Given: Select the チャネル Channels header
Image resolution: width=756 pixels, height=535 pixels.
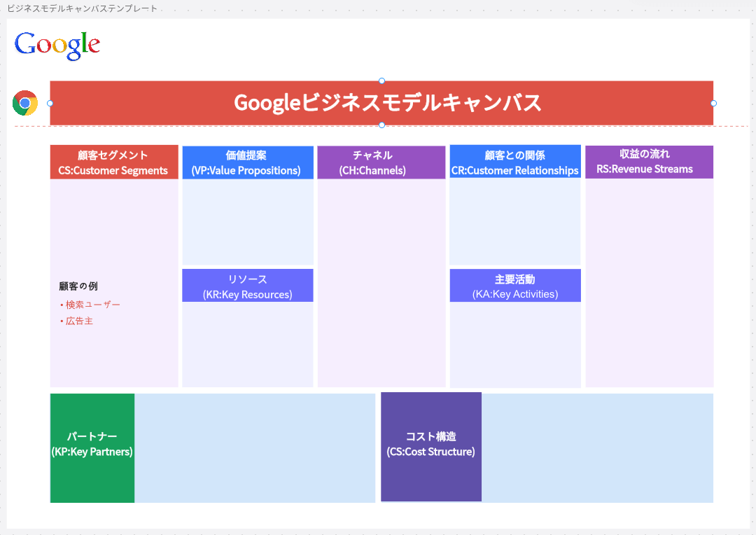Looking at the screenshot, I should [381, 162].
